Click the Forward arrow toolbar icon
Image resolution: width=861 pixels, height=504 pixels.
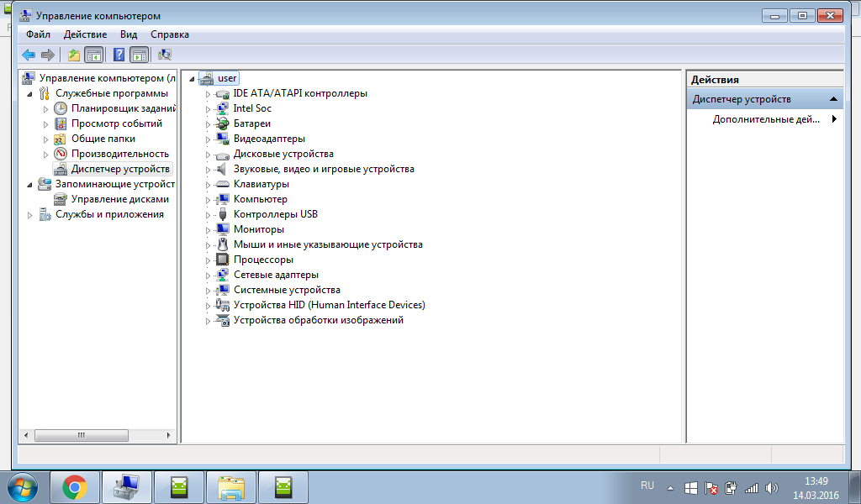pos(48,55)
